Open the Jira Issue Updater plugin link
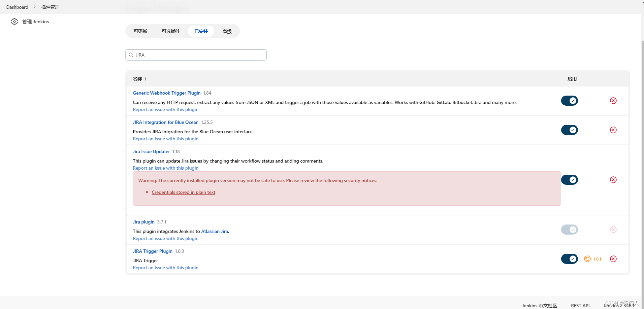The height and width of the screenshot is (309, 644). click(151, 151)
